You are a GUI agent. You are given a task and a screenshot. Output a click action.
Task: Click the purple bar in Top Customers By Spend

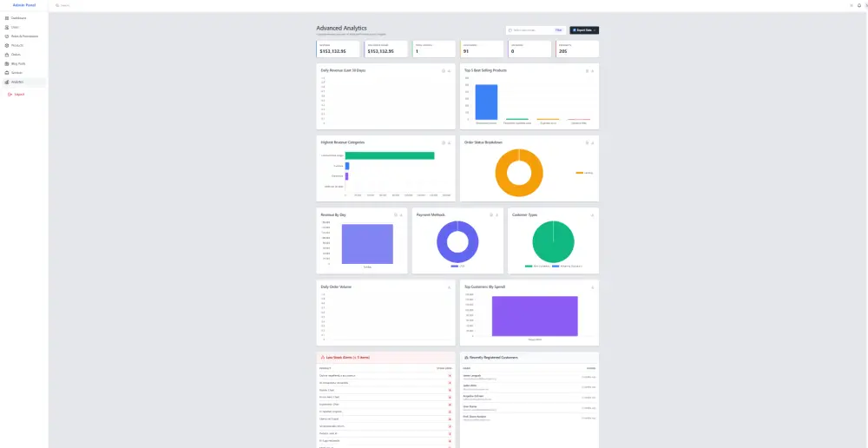coord(535,316)
